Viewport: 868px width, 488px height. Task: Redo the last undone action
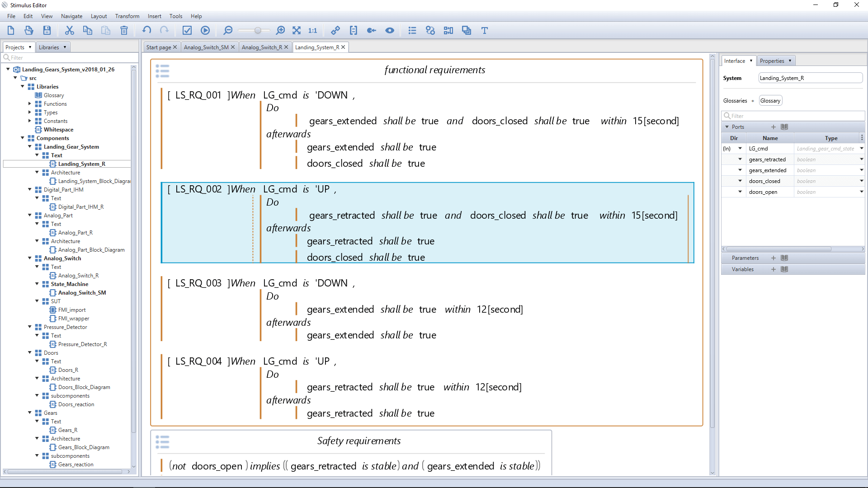click(x=165, y=30)
